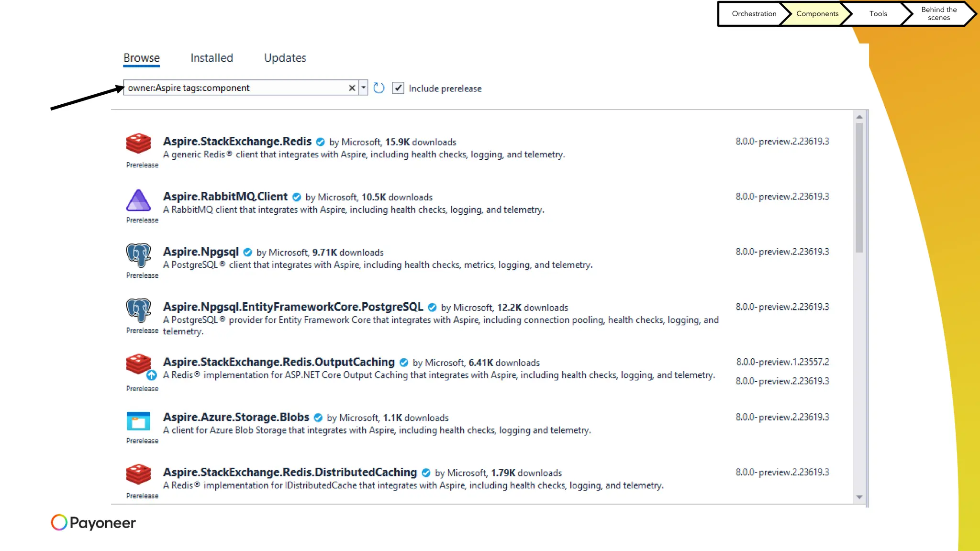Select the Aspire.RabbitMQ.Client package title

pyautogui.click(x=225, y=197)
